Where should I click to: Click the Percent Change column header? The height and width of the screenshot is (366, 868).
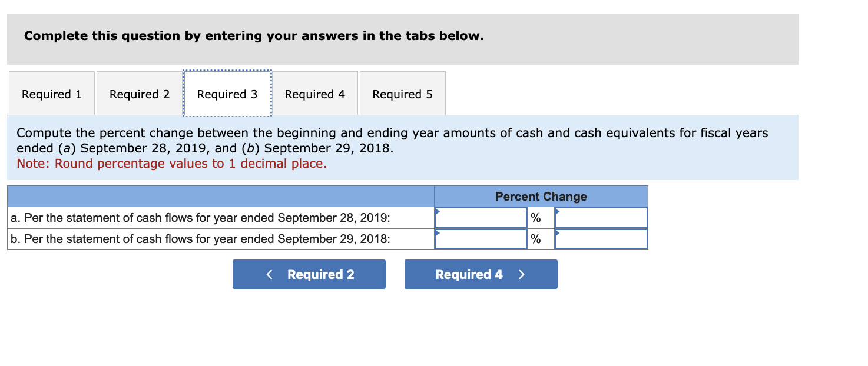539,197
